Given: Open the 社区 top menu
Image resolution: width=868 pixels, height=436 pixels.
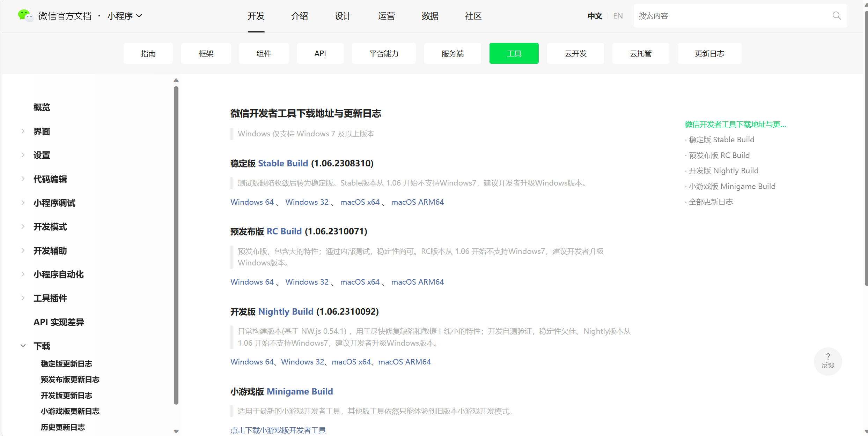Looking at the screenshot, I should 473,16.
